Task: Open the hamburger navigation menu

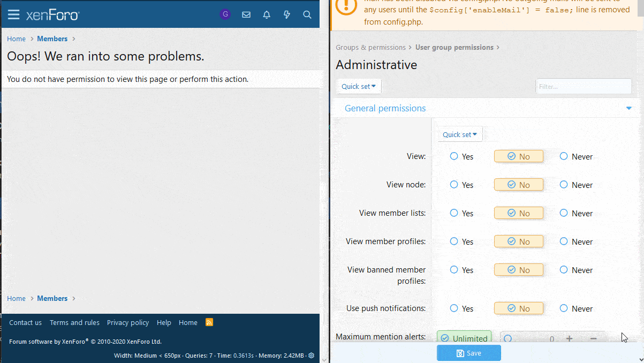Action: click(13, 14)
